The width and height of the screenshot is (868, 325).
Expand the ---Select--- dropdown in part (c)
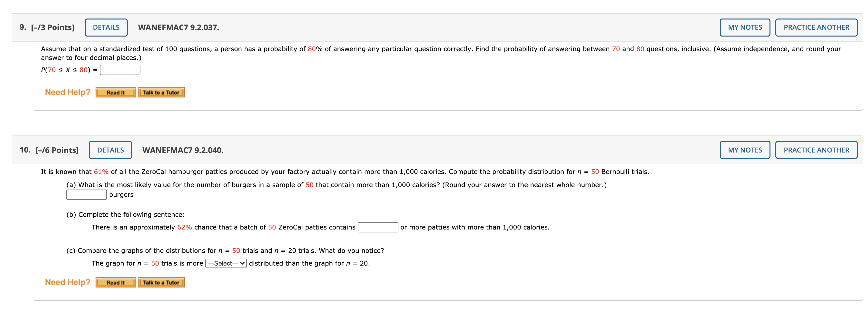pyautogui.click(x=226, y=263)
